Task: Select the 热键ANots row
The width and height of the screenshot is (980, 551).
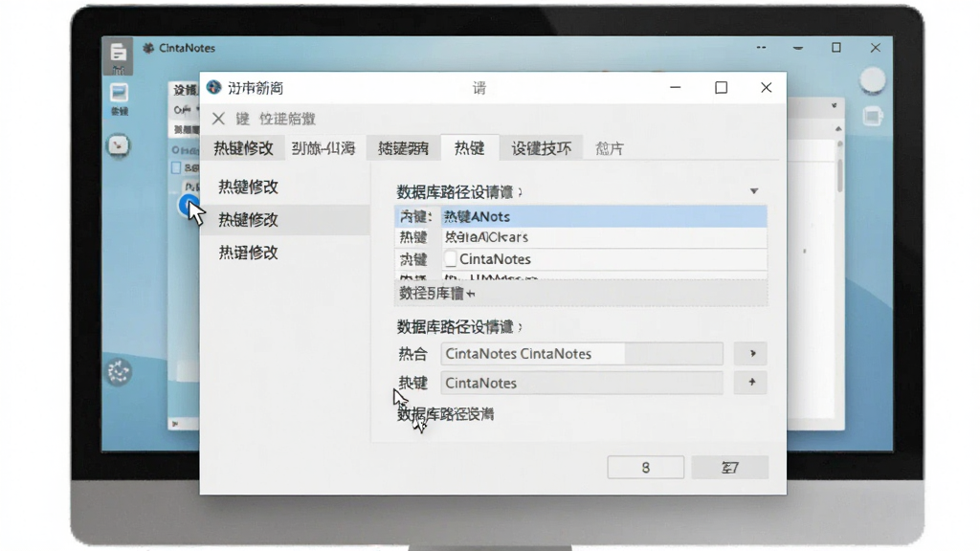Action: [581, 217]
